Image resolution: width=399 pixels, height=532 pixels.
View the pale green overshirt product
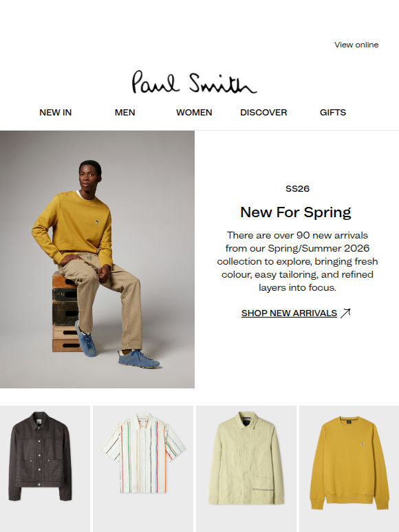click(x=246, y=469)
